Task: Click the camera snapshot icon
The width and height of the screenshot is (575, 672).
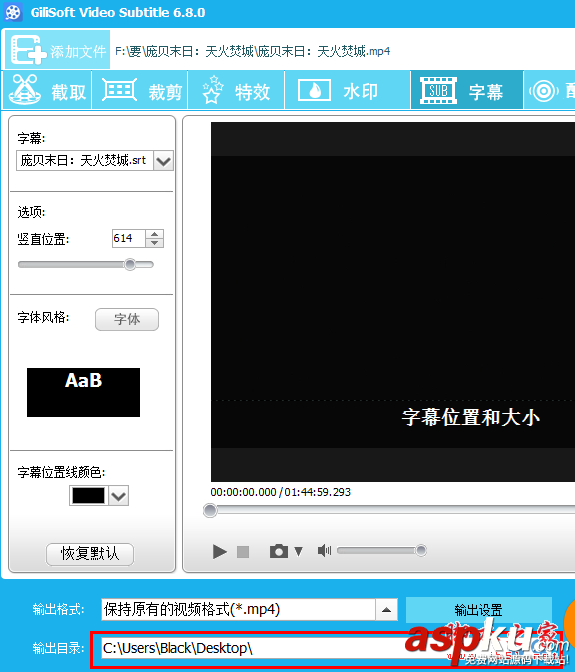Action: [279, 551]
